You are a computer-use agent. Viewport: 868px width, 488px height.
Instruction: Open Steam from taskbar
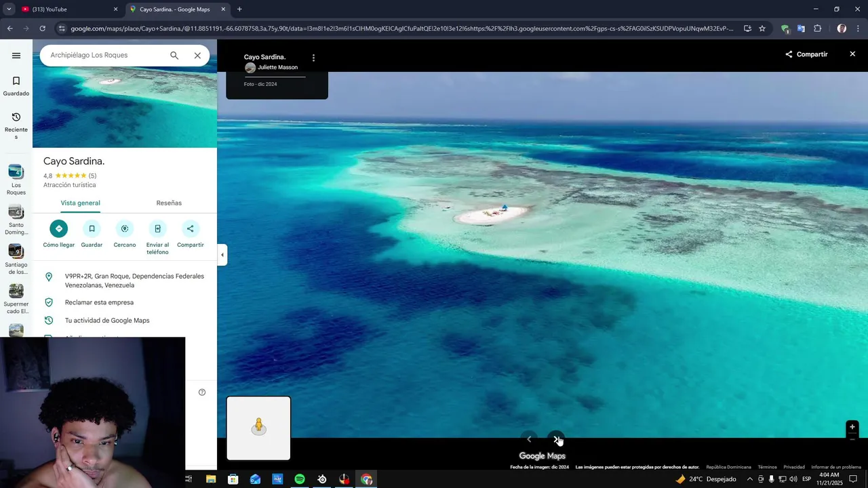[322, 479]
